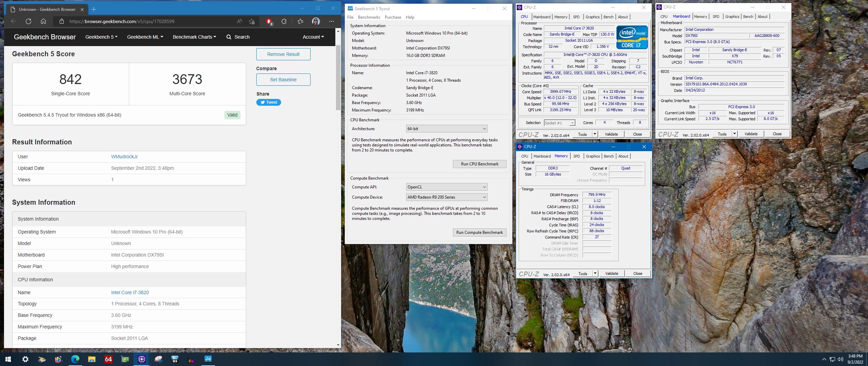Viewport: 868px width, 366px height.
Task: Launch AIDA64 from the taskbar
Action: (x=108, y=359)
